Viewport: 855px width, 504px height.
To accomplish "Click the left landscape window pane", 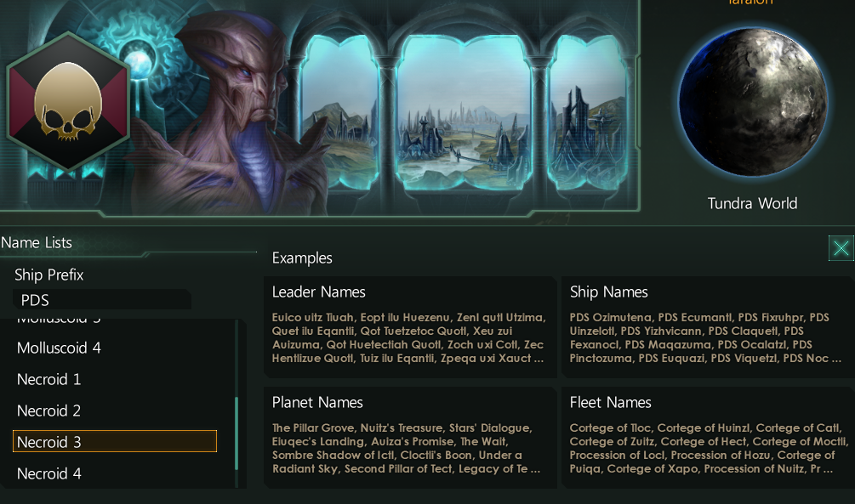I will [340, 115].
